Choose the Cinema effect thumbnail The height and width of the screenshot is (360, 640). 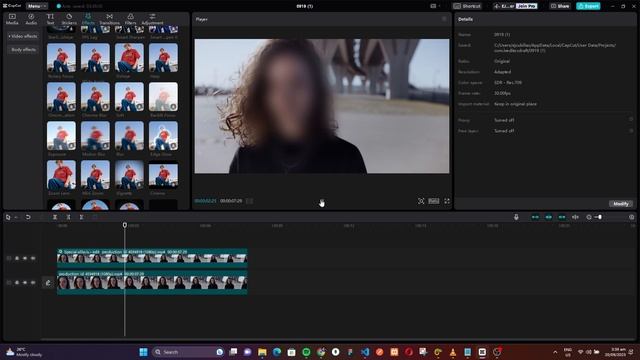[163, 175]
